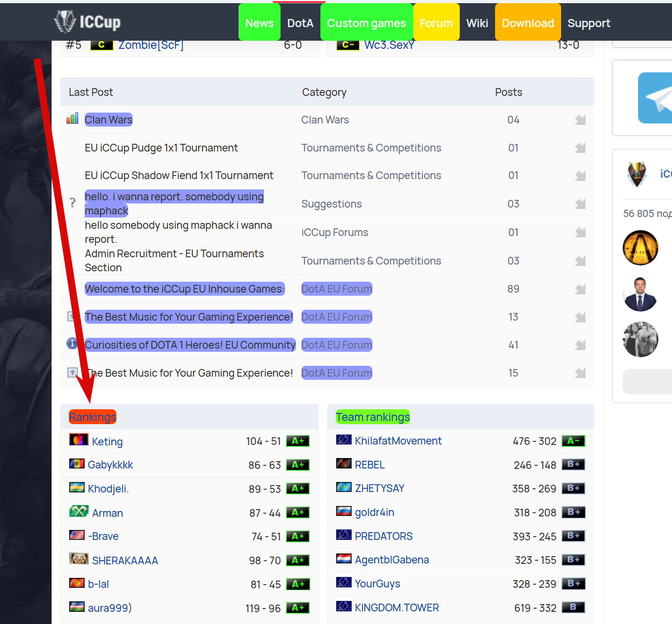Click go-to-post icon in Clan Wars row

coord(580,120)
